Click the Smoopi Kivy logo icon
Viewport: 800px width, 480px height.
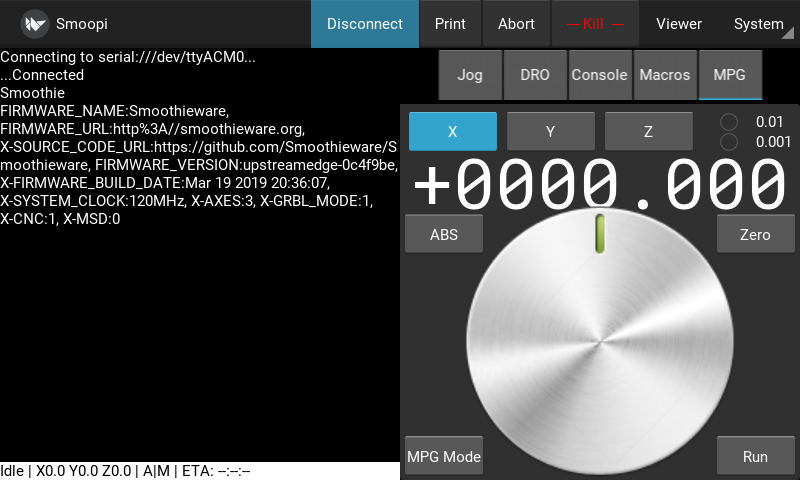[x=35, y=24]
